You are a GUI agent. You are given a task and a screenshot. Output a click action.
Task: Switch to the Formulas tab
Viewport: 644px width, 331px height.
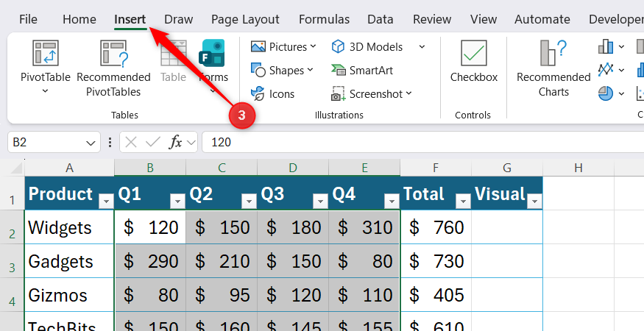(324, 19)
